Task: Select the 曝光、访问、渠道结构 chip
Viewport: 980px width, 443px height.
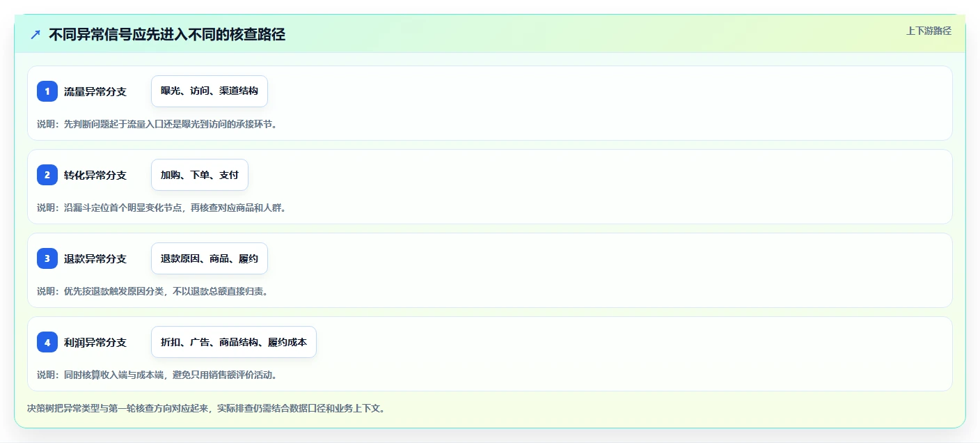Action: pos(210,91)
